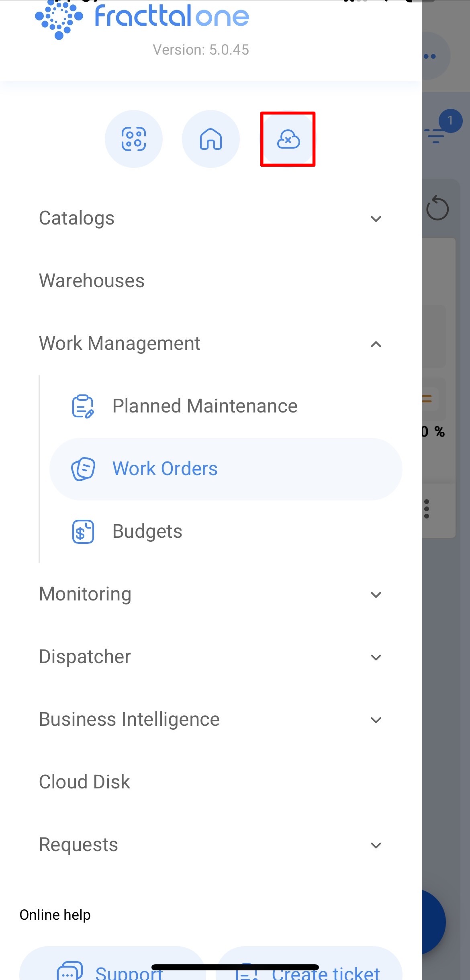Open Warehouses menu item

click(x=211, y=281)
